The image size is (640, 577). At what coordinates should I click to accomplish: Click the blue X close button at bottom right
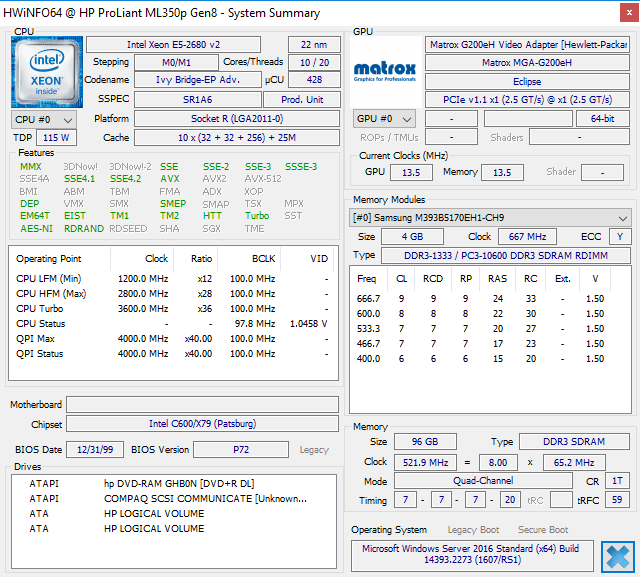click(618, 557)
